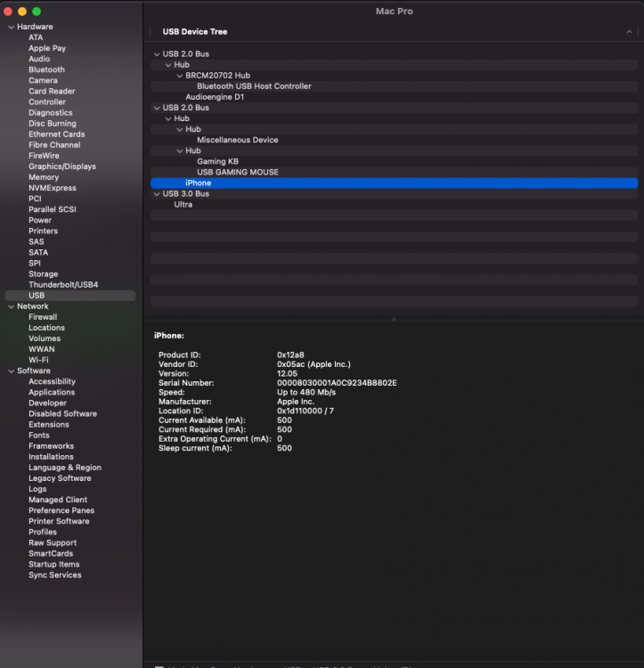644x668 pixels.
Task: Open Sync Services in the sidebar
Action: (x=55, y=575)
